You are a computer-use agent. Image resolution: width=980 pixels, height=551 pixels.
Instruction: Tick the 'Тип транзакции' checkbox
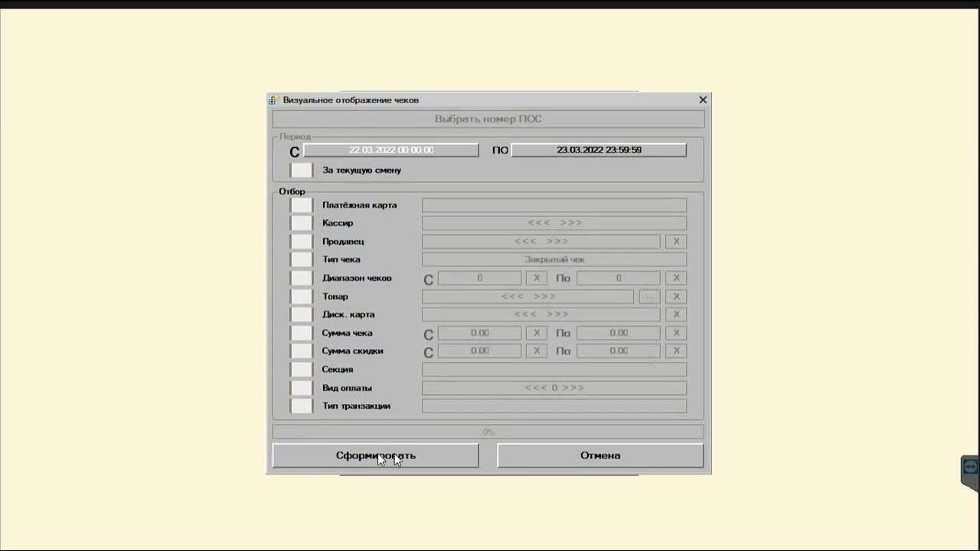302,406
